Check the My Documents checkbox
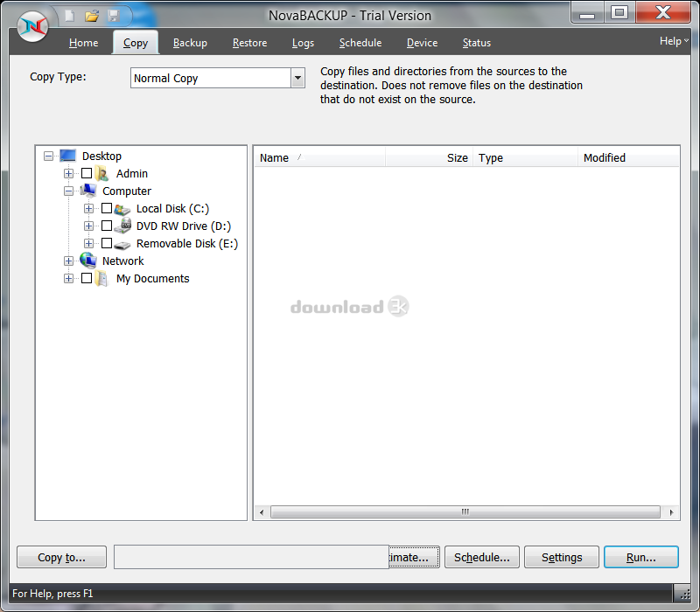This screenshot has height=612, width=700. click(87, 278)
